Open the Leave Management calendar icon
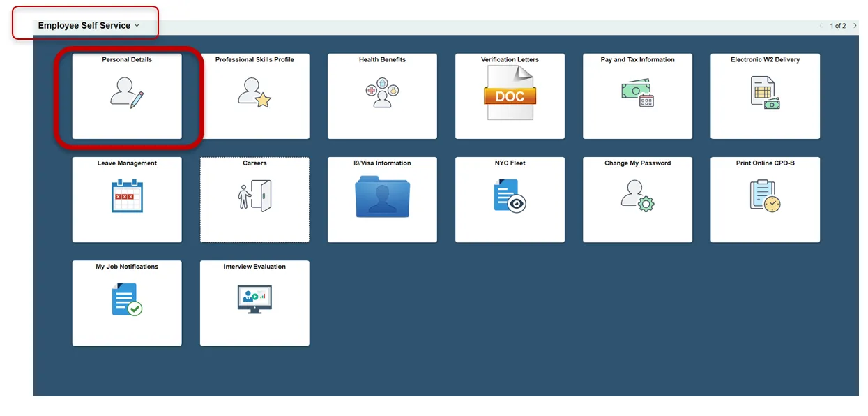Image resolution: width=868 pixels, height=416 pixels. pos(127,196)
